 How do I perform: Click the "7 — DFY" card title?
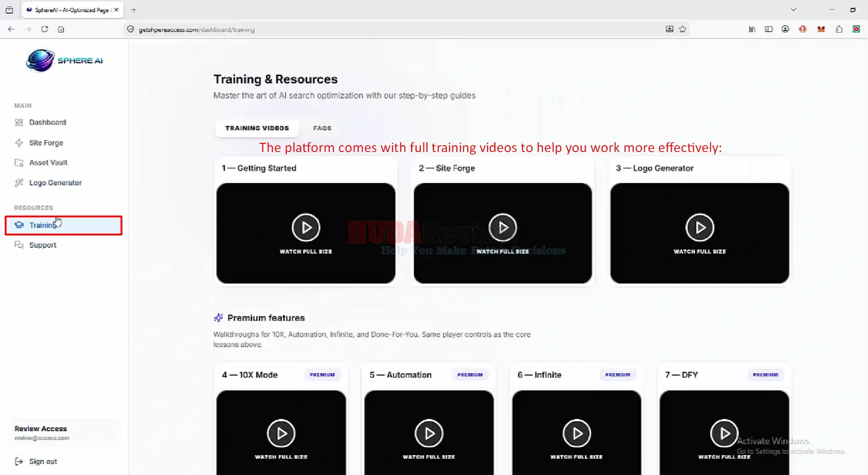tap(681, 375)
